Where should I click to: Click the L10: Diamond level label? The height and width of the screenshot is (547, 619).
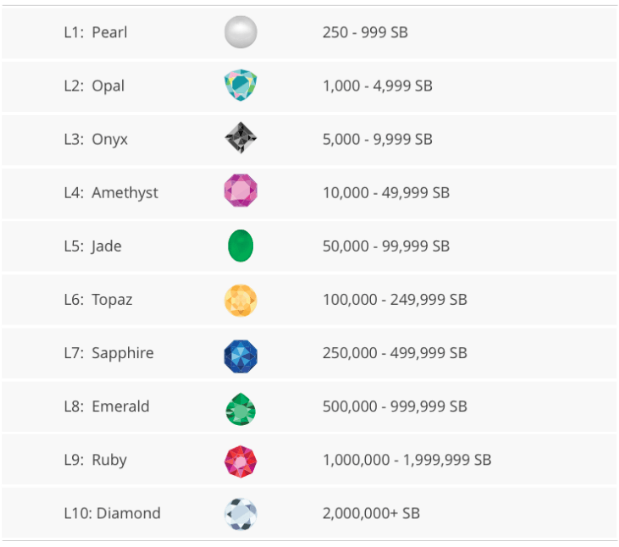(x=111, y=514)
